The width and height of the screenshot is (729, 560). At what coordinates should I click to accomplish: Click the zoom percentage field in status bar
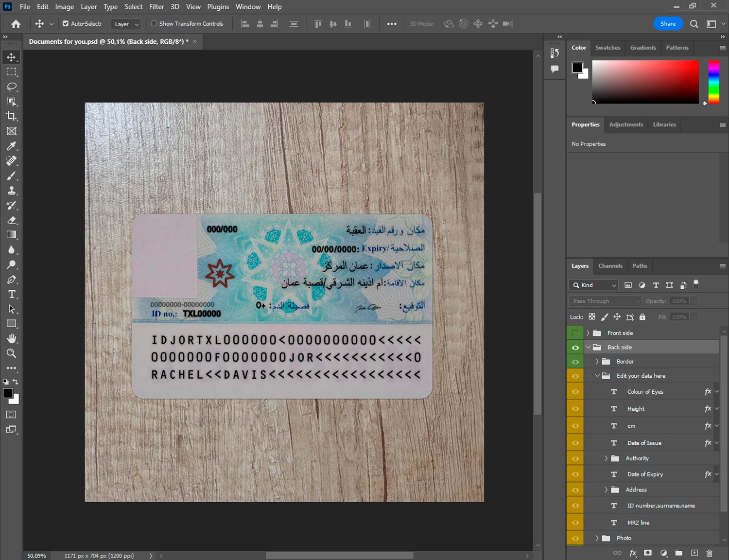pyautogui.click(x=37, y=556)
